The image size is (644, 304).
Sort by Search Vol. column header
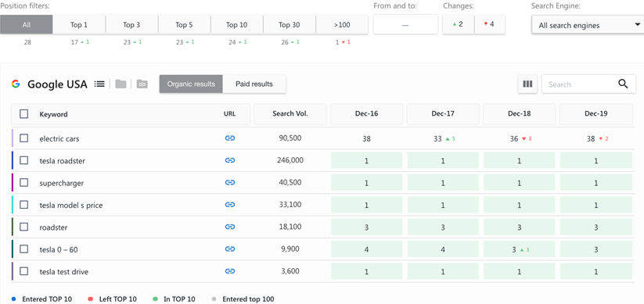pos(290,113)
